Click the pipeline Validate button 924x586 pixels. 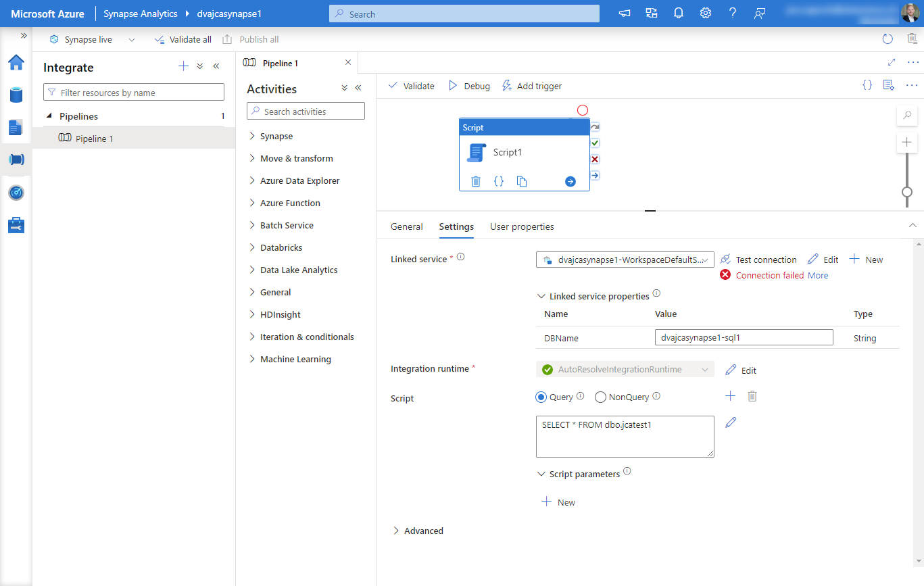point(412,86)
